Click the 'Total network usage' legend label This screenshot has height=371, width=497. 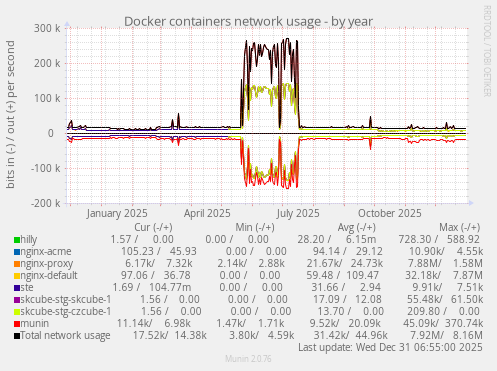pyautogui.click(x=65, y=335)
